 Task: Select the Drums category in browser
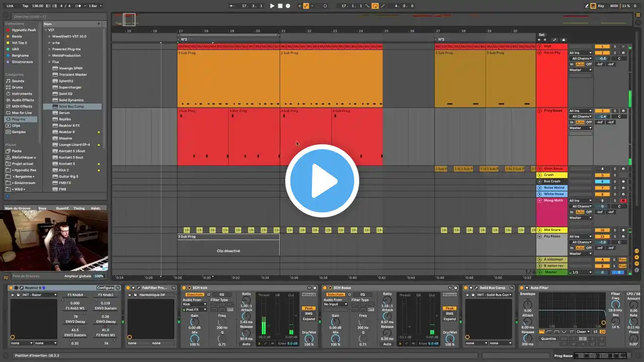point(17,87)
